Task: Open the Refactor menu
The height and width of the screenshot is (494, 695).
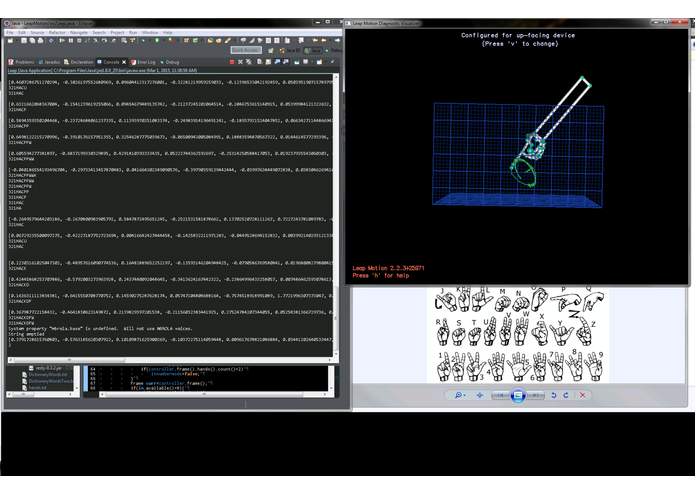Action: [x=57, y=32]
